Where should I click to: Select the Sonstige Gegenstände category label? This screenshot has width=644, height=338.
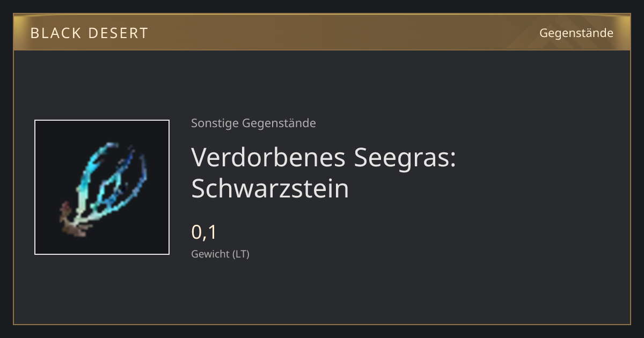click(253, 123)
